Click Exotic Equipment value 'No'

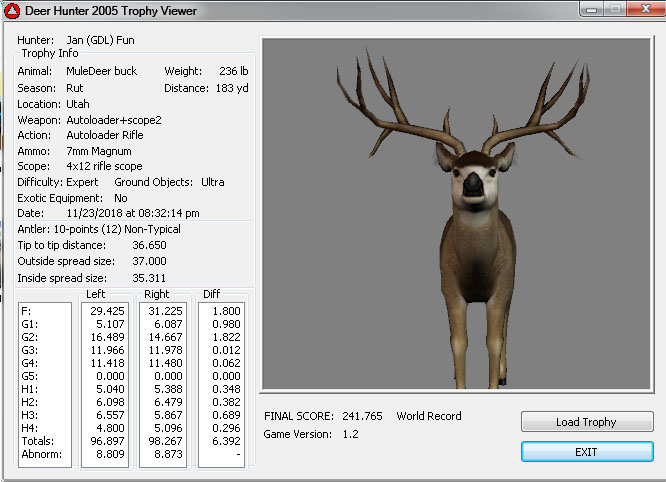point(121,198)
